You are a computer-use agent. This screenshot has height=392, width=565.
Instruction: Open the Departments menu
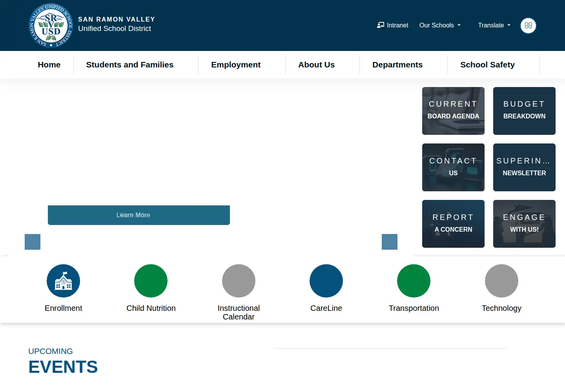(x=397, y=65)
